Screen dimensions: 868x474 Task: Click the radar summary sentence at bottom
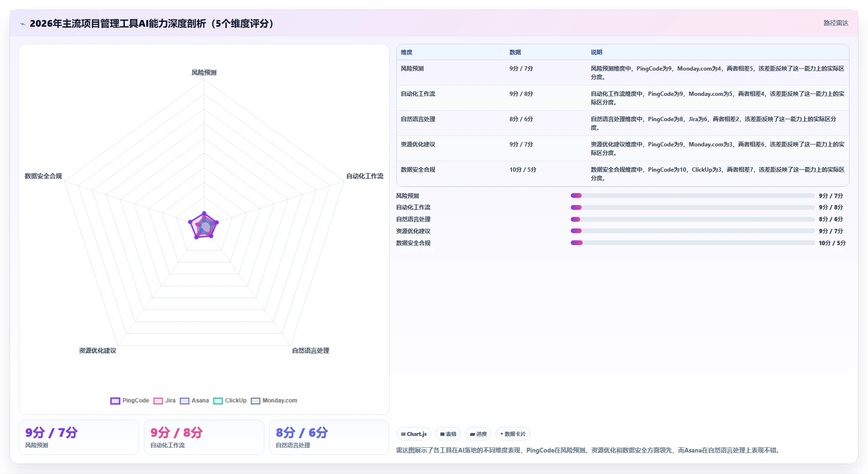(589, 450)
